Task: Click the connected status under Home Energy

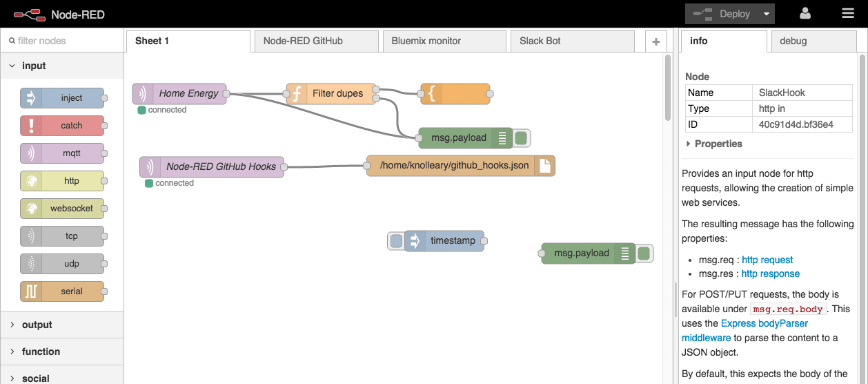Action: pyautogui.click(x=162, y=110)
